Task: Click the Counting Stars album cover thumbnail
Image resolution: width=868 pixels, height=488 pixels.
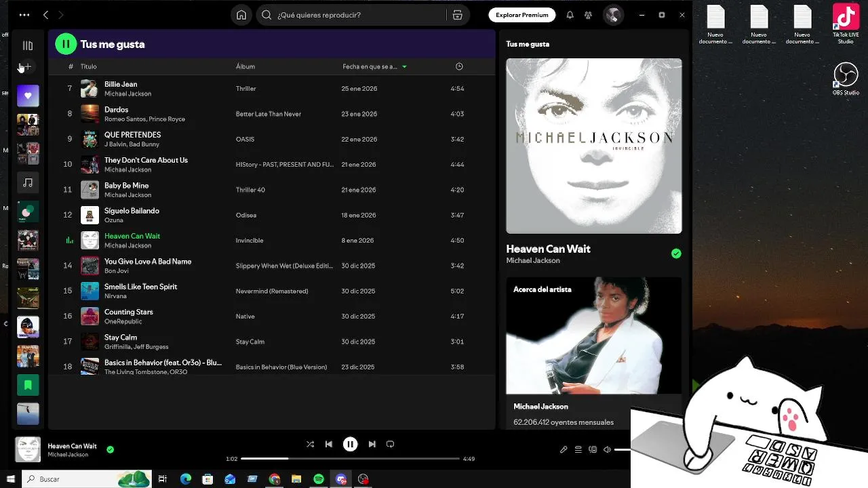Action: click(x=90, y=316)
